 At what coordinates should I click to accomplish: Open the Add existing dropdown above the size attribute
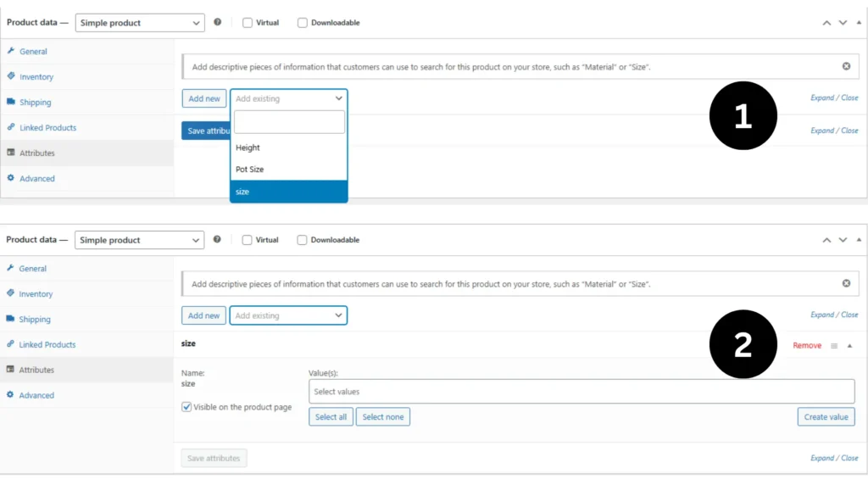(x=288, y=315)
